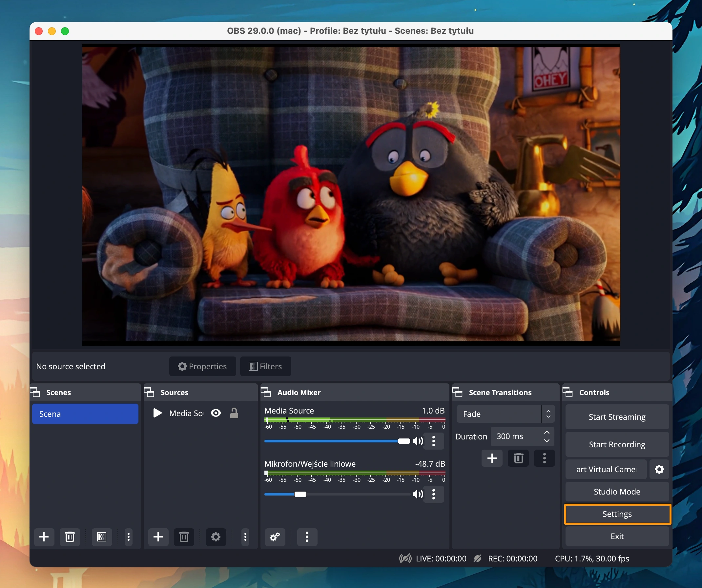Hide the Media Source via eye icon
Viewport: 702px width, 588px height.
(x=216, y=413)
